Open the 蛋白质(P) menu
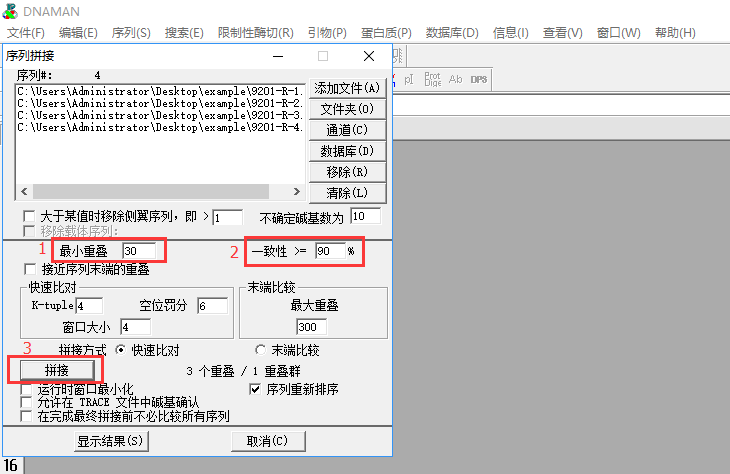Screen dimensions: 730x474 point(386,33)
